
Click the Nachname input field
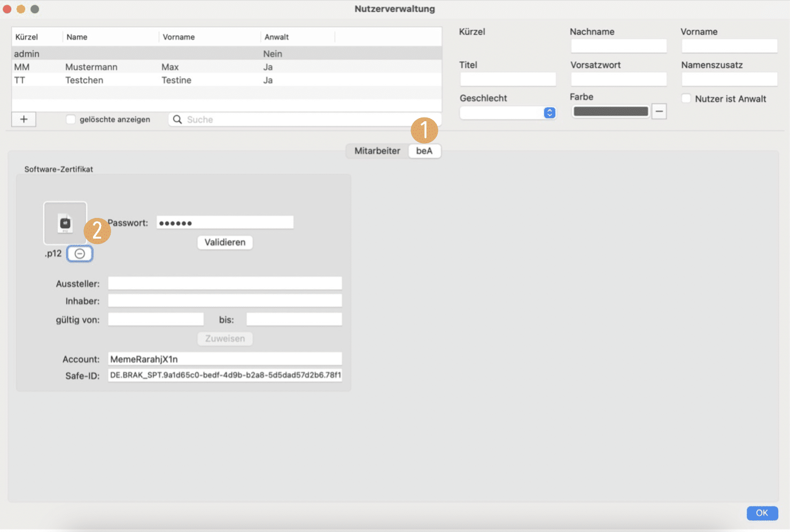(x=619, y=46)
